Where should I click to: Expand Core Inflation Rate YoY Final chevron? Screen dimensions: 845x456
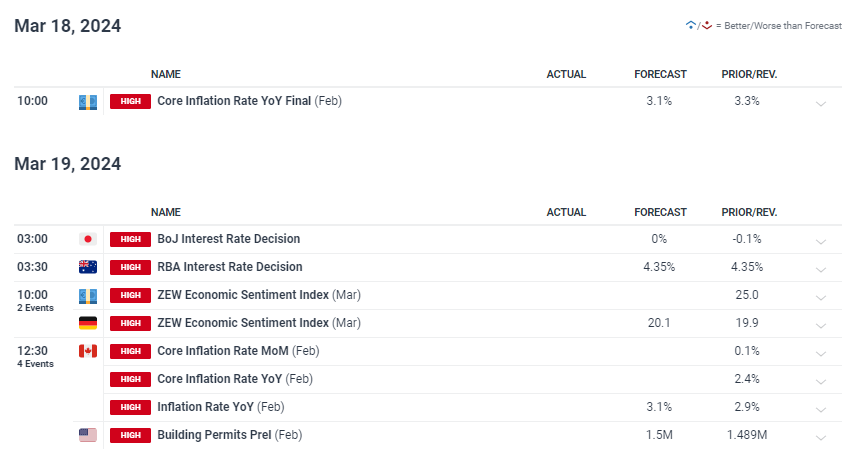tap(821, 103)
